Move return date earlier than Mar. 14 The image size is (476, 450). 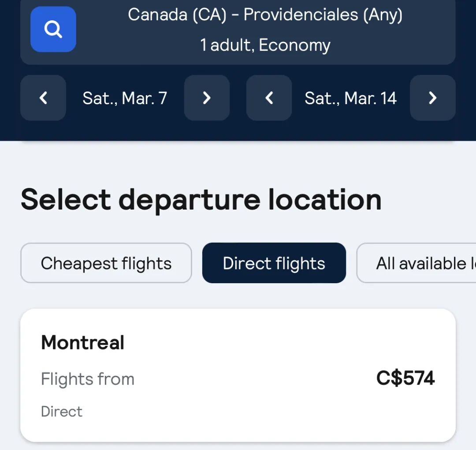click(269, 98)
